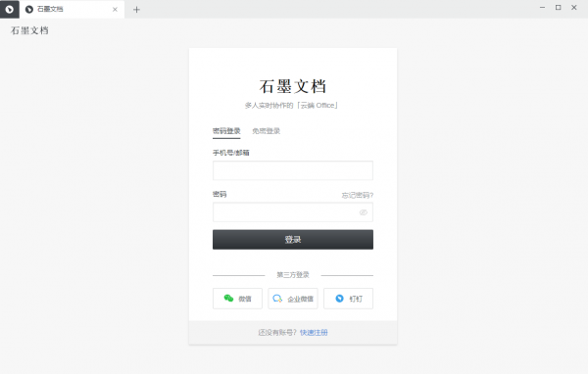
Task: Click the 多人实时协作的「云端 Office」 subtitle
Action: tap(291, 106)
